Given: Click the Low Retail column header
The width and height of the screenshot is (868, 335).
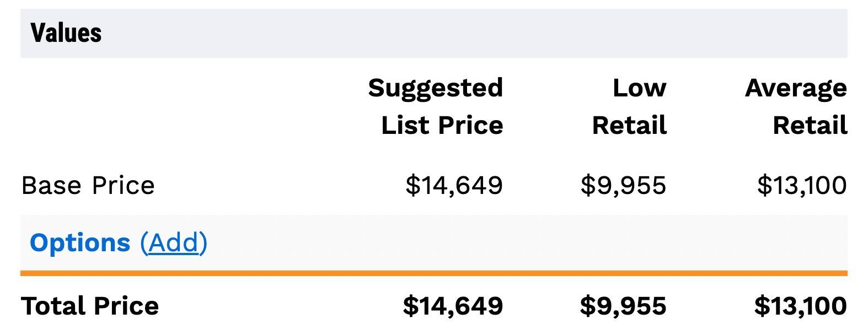Looking at the screenshot, I should point(629,106).
